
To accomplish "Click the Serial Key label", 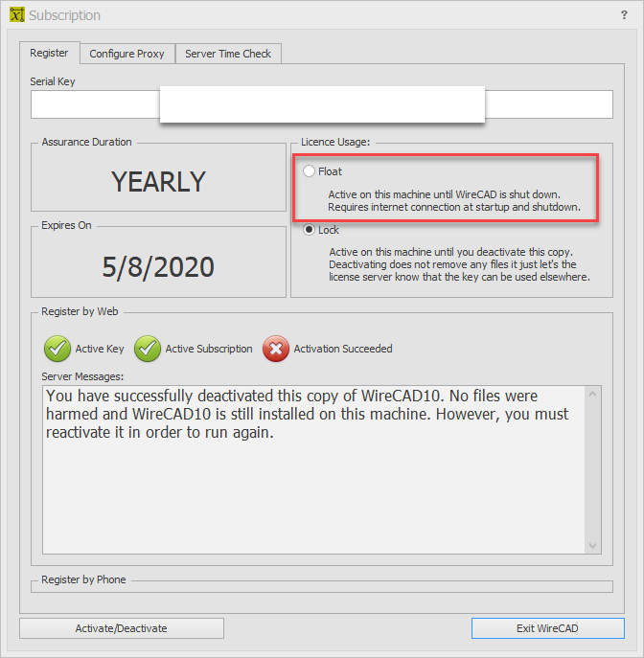I will 53,81.
